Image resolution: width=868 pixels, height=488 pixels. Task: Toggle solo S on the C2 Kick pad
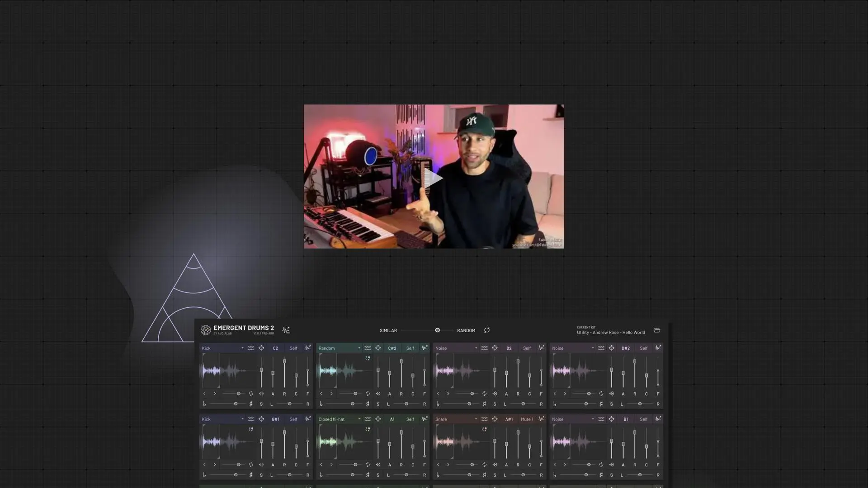(x=261, y=404)
